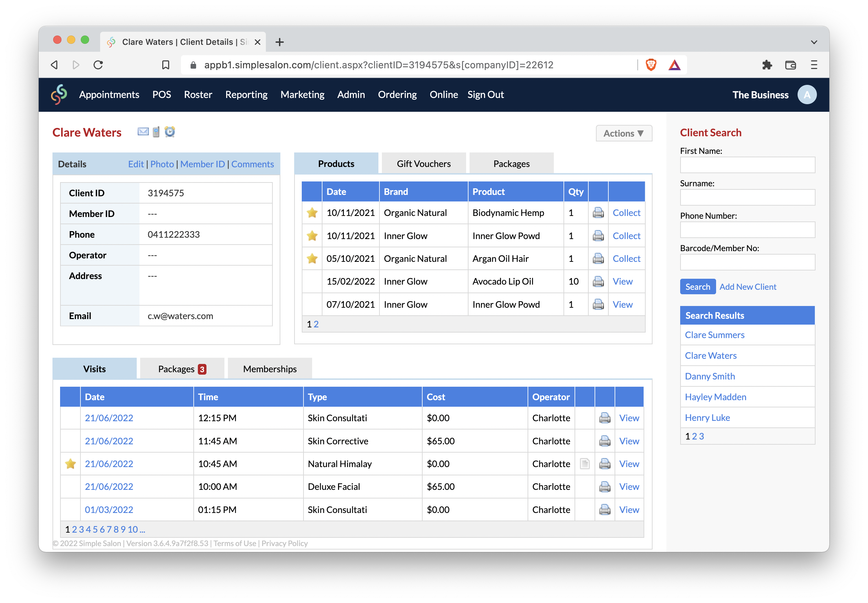868x603 pixels.
Task: Click the email envelope icon beside Clare Waters
Action: tap(143, 132)
